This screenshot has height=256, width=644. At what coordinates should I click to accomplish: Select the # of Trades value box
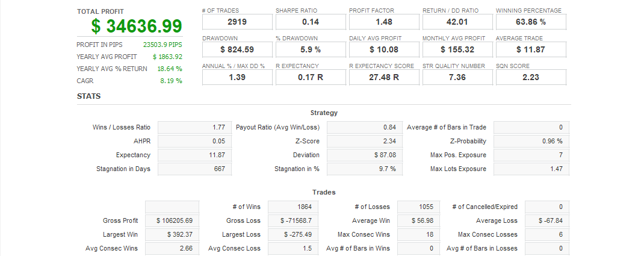point(237,22)
